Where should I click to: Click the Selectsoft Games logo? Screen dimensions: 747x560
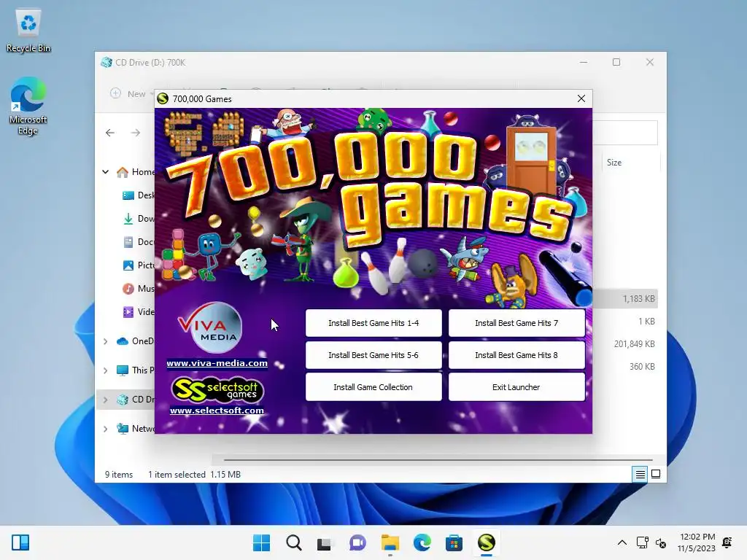(x=217, y=389)
